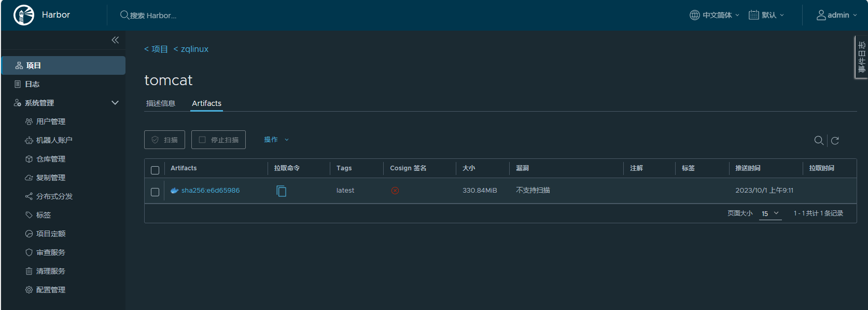Viewport: 868px width, 310px height.
Task: Collapse the sidebar with double-chevron icon
Action: point(115,40)
